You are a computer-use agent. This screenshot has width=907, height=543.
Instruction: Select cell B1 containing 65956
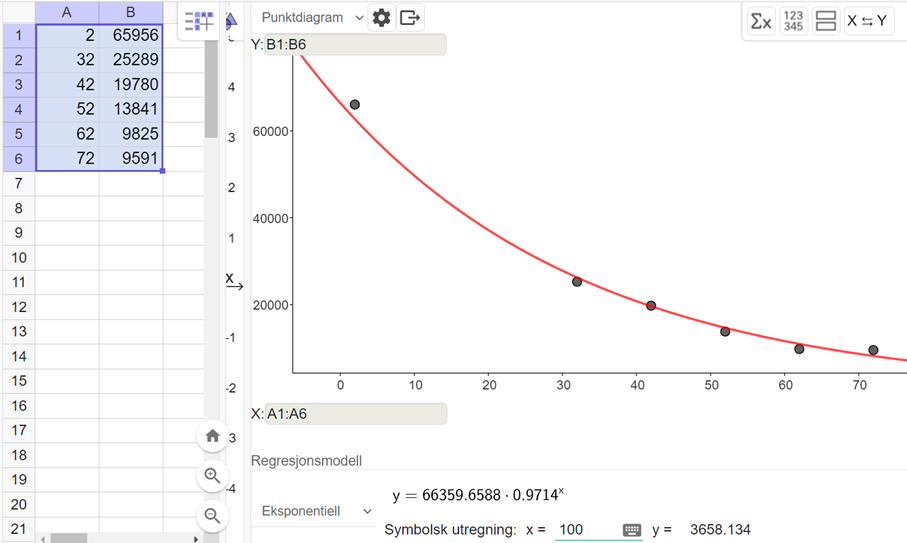coord(131,35)
